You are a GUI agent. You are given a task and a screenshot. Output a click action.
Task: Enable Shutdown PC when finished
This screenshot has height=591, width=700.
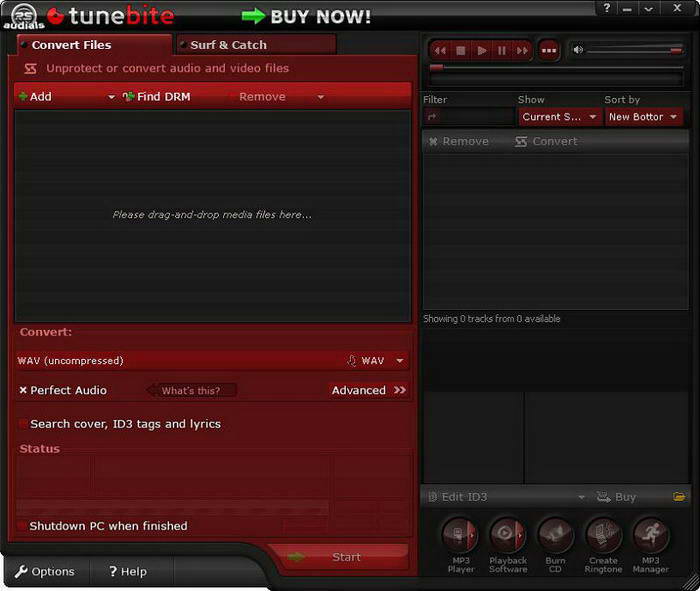point(22,526)
